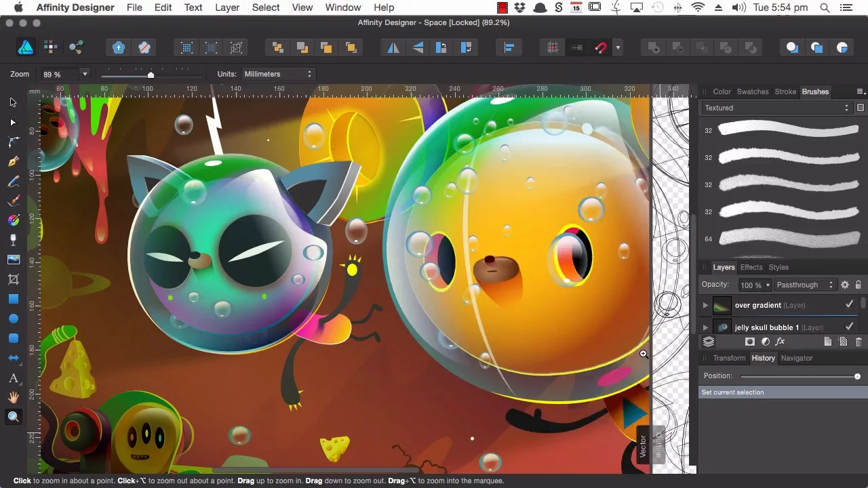This screenshot has width=868, height=488.
Task: Delete layer using the trash icon
Action: (859, 342)
